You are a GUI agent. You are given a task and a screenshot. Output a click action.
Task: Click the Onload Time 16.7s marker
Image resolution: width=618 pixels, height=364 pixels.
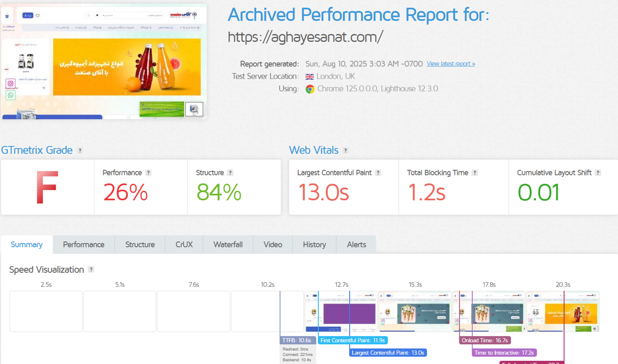(x=485, y=340)
